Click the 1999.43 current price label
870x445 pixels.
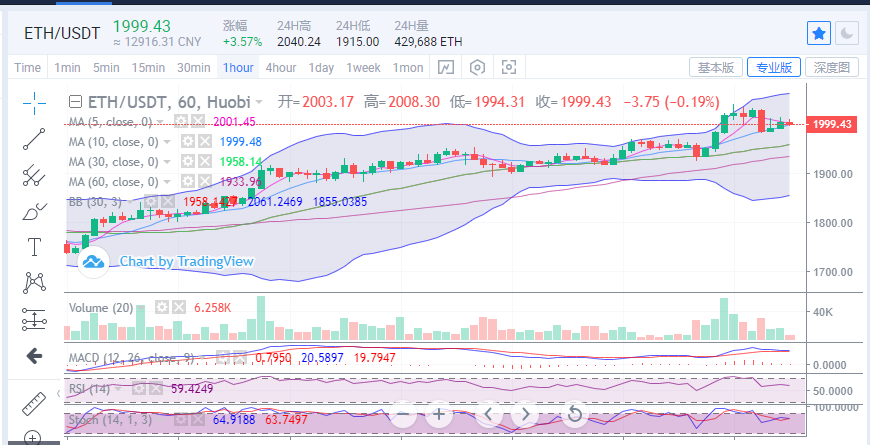coord(832,124)
